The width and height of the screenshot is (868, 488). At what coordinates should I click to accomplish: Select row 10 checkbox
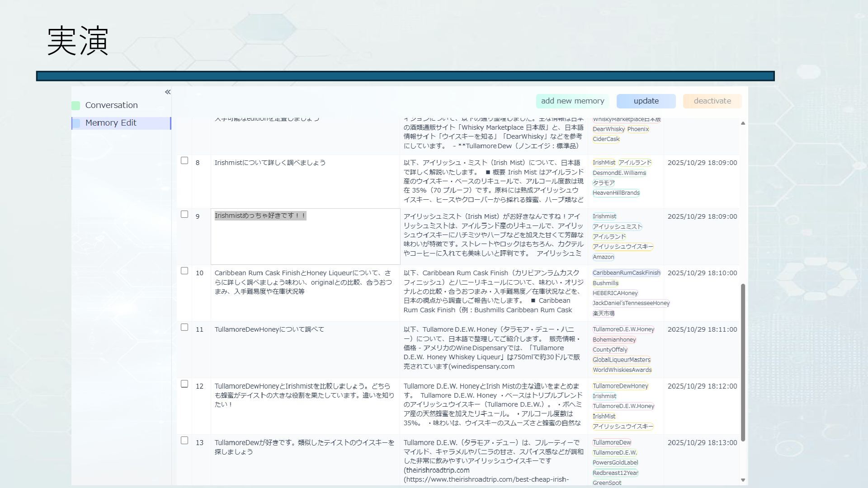[x=184, y=271]
